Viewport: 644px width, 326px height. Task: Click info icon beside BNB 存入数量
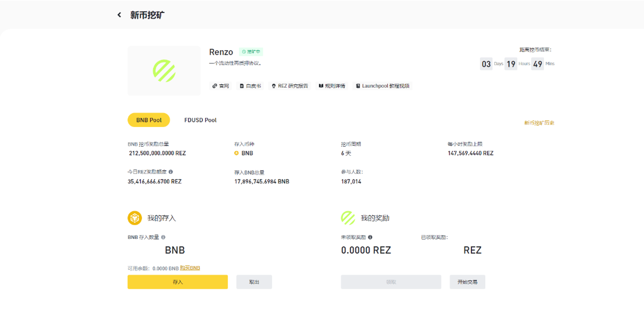pos(163,237)
